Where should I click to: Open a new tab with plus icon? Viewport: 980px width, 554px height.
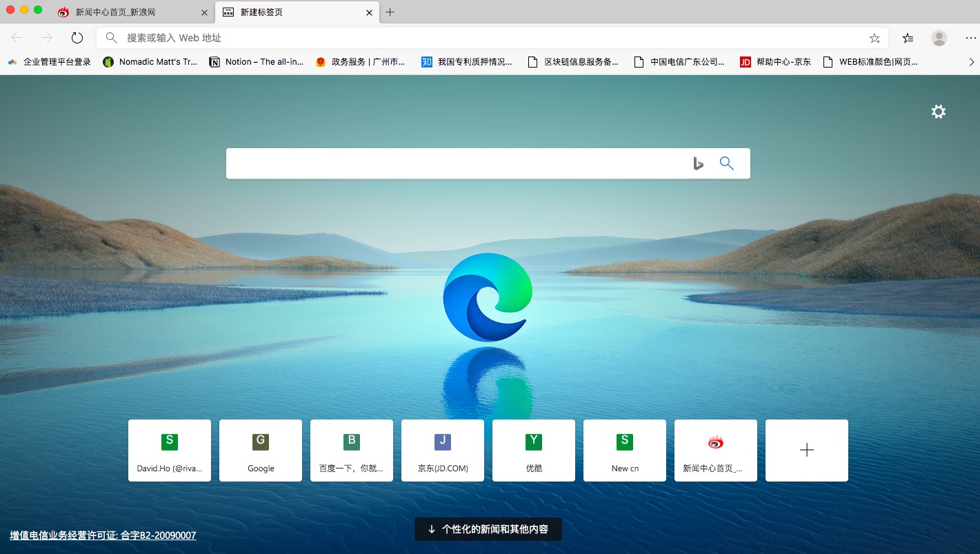point(390,12)
